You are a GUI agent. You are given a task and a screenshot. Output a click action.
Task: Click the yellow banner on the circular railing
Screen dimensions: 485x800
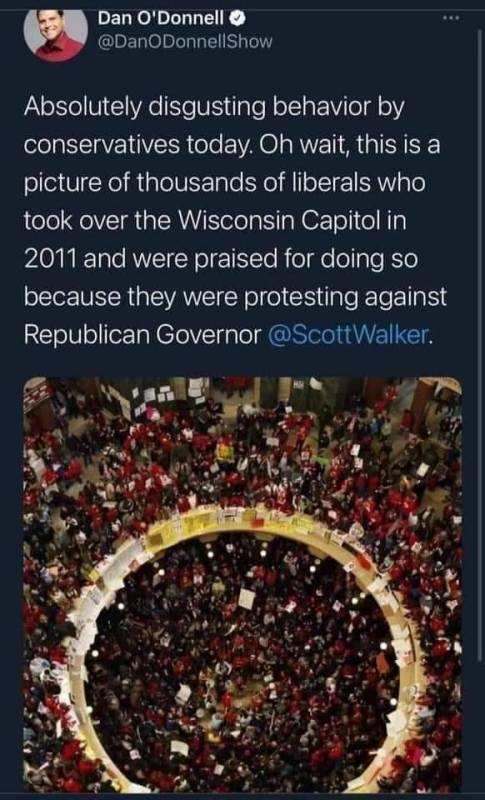click(173, 531)
